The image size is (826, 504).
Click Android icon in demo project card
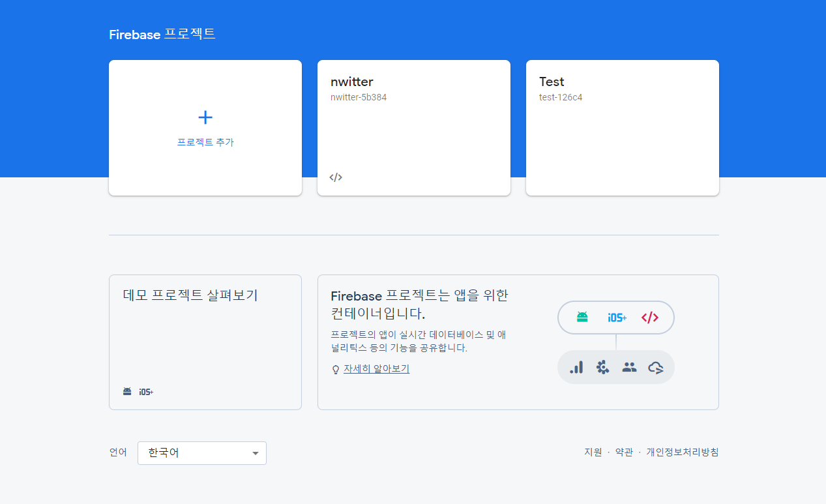pos(127,392)
